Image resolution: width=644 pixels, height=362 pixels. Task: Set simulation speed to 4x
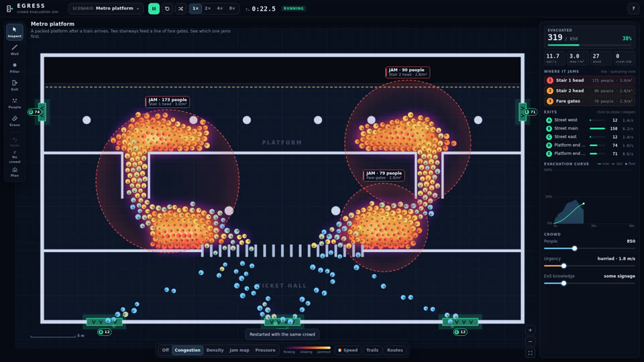coord(220,8)
